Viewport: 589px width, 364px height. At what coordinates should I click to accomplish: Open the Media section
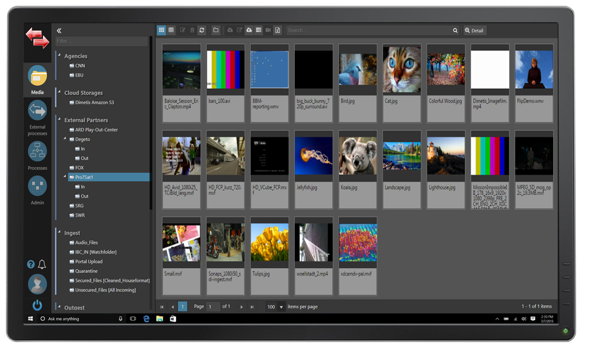37,80
